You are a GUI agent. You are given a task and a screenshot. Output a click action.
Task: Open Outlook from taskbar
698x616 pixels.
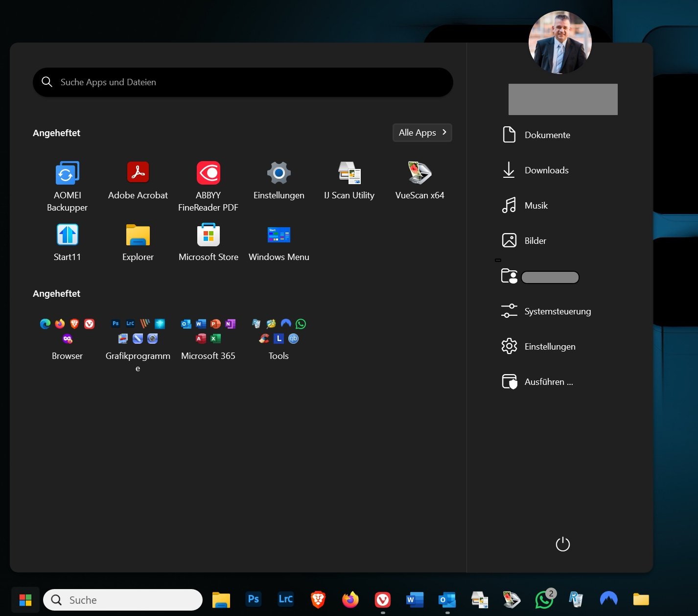point(447,599)
